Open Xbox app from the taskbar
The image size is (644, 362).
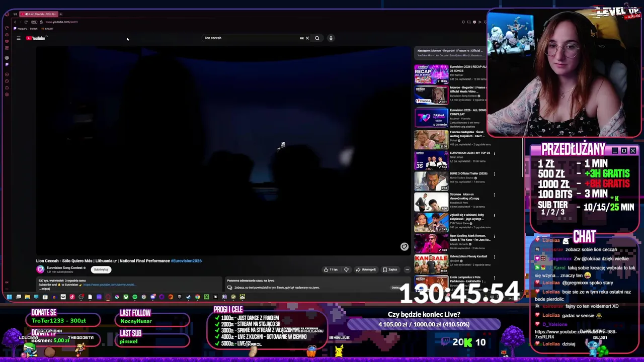tap(126, 297)
